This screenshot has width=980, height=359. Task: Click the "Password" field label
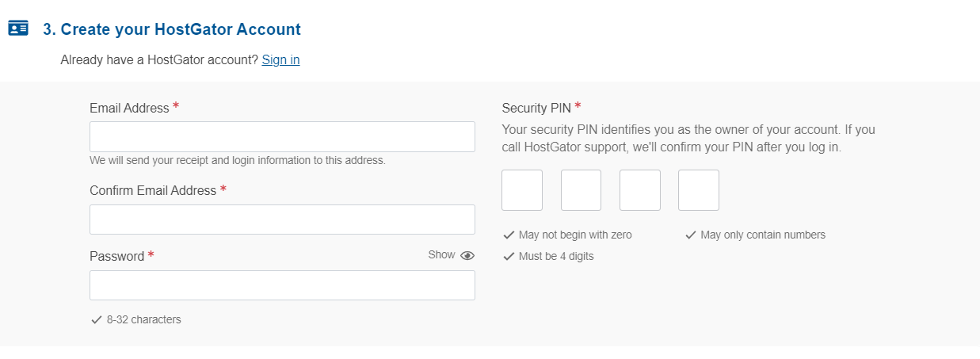pyautogui.click(x=116, y=257)
